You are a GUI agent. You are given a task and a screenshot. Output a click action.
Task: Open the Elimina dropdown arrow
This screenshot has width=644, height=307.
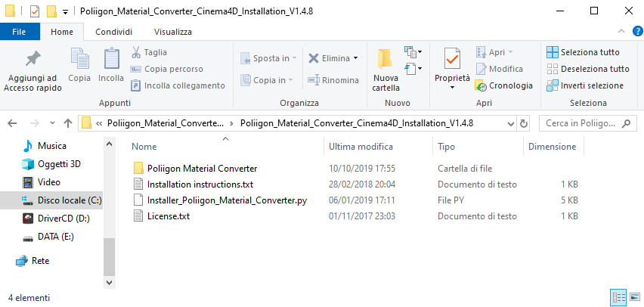tap(355, 58)
